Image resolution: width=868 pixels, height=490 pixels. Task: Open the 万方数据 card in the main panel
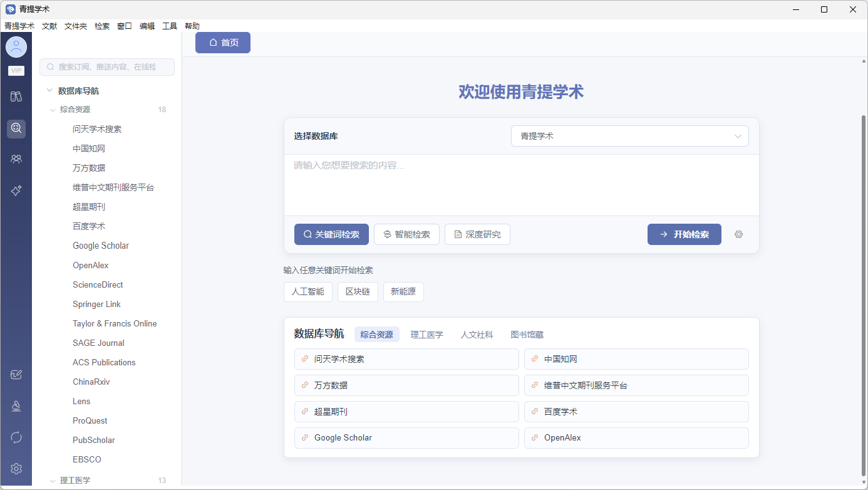tap(406, 385)
